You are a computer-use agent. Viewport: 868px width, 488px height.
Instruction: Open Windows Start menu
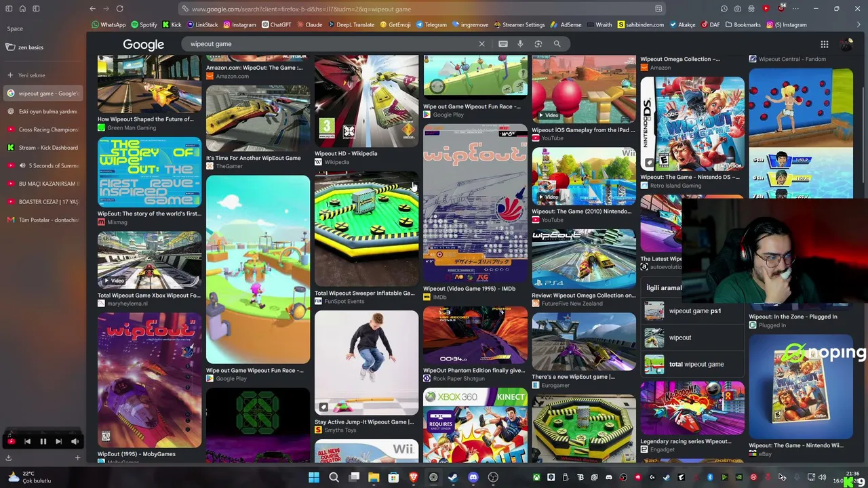click(x=314, y=478)
